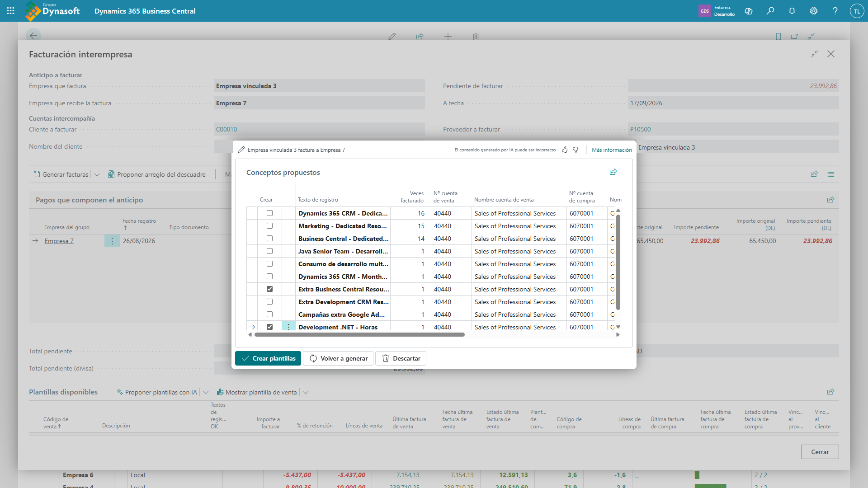Click Proponer plantillas con IA action
Image resolution: width=868 pixels, height=488 pixels.
click(157, 392)
